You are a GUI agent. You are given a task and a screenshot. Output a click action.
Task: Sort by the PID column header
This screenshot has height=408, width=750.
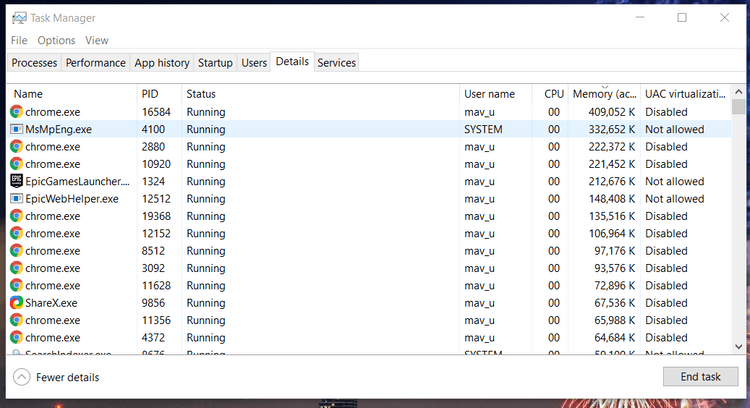click(159, 94)
